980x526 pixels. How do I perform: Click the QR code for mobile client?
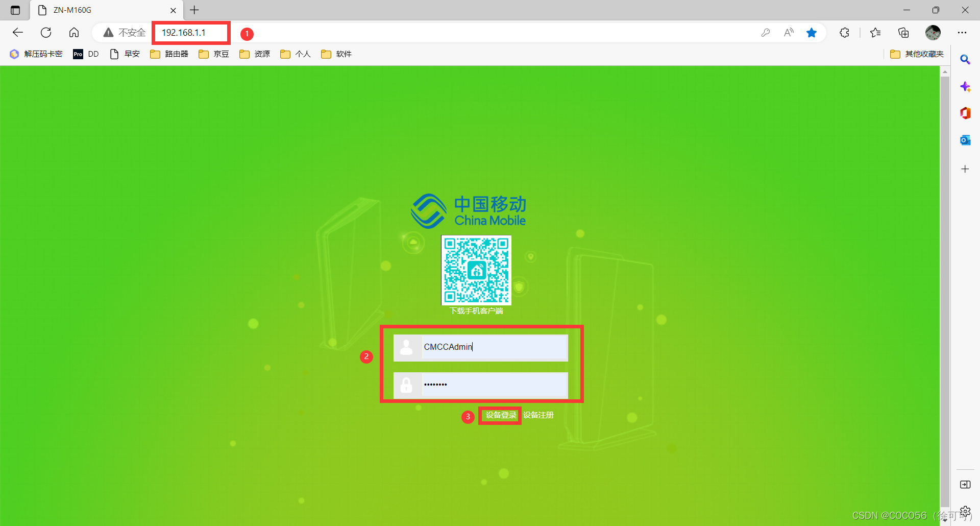tap(476, 270)
